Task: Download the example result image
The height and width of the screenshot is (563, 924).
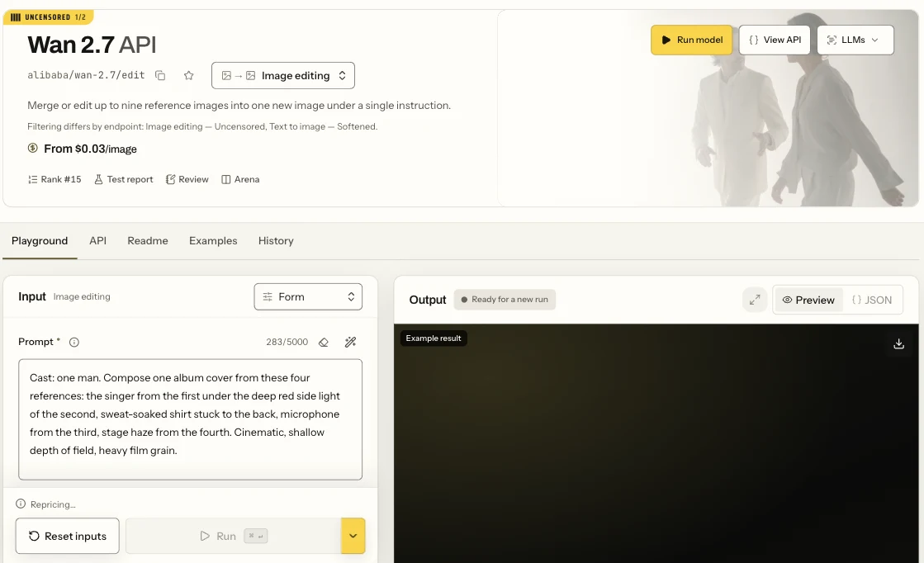Action: [898, 343]
